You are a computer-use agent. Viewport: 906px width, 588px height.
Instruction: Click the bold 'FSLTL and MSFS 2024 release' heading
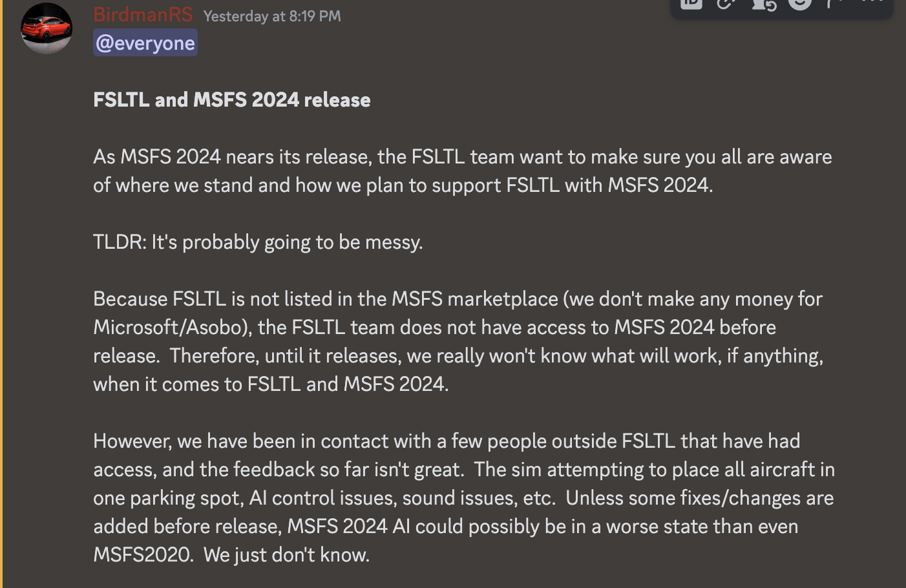coord(232,100)
